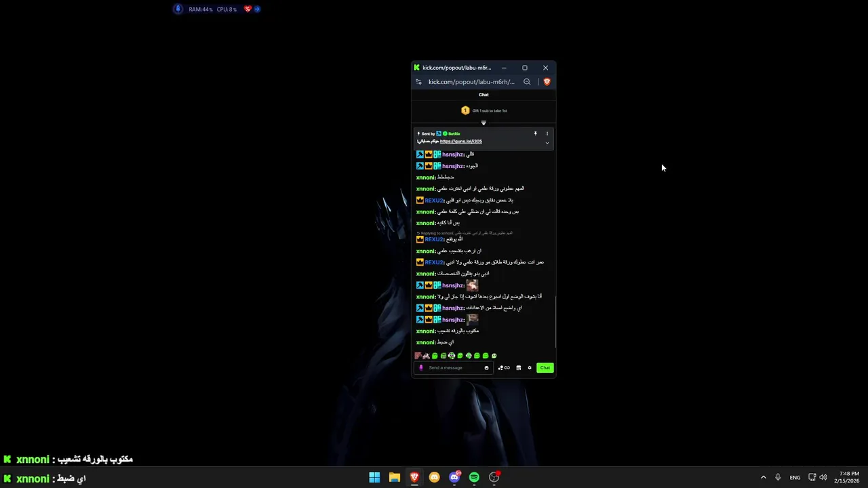868x488 pixels.
Task: Open the tray volume icon
Action: pyautogui.click(x=823, y=477)
